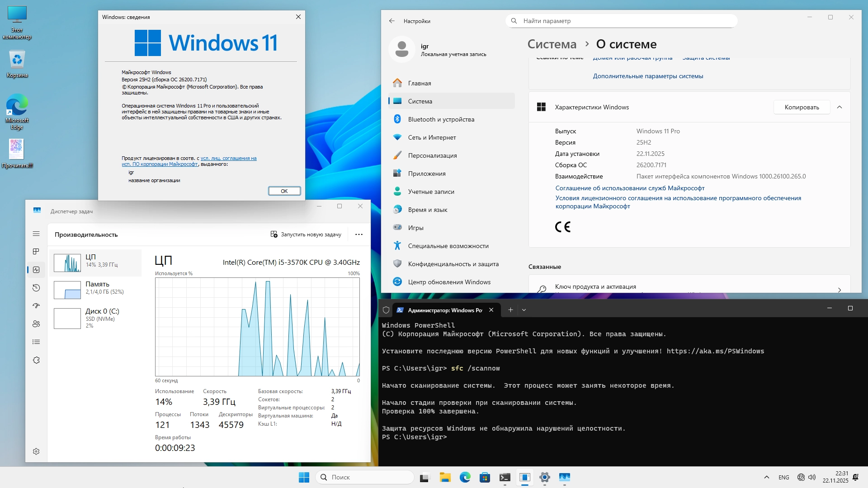The width and height of the screenshot is (868, 488).
Task: Collapse the Характеристики Windows section
Action: 840,107
